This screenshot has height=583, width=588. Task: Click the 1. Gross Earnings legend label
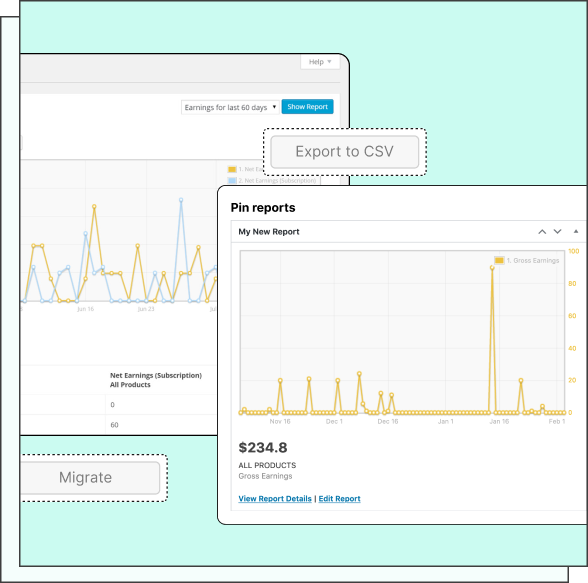pyautogui.click(x=533, y=260)
